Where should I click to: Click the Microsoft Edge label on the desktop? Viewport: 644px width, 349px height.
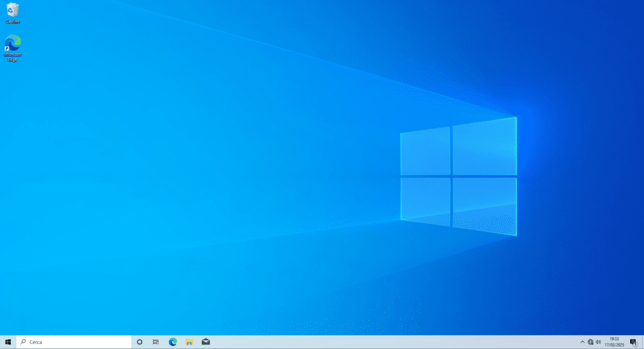pyautogui.click(x=13, y=57)
